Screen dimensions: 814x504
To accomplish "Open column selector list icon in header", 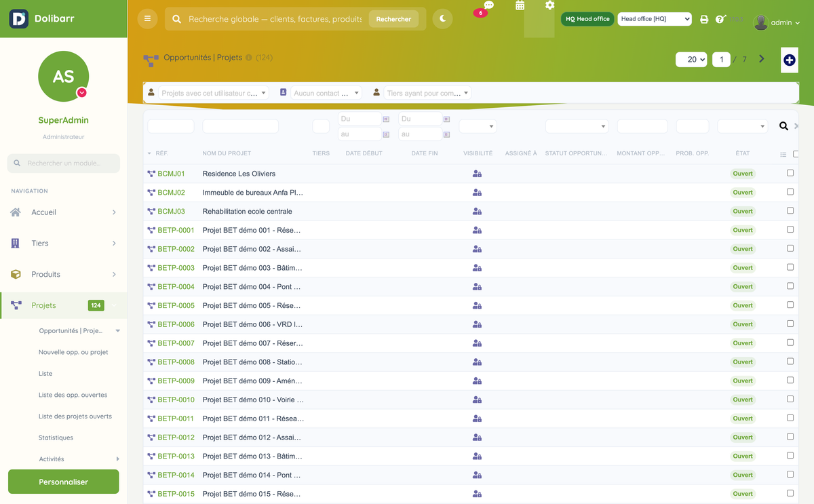I will coord(783,155).
